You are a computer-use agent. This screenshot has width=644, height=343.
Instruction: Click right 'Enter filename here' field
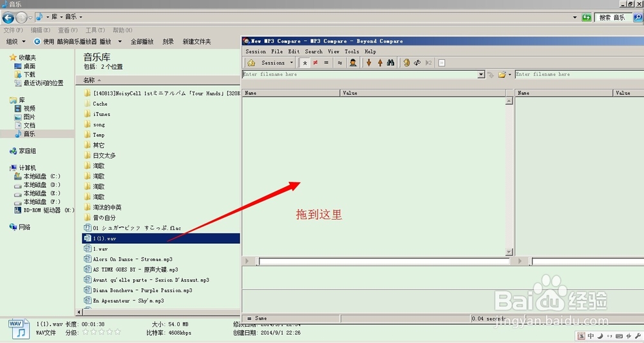(x=579, y=74)
